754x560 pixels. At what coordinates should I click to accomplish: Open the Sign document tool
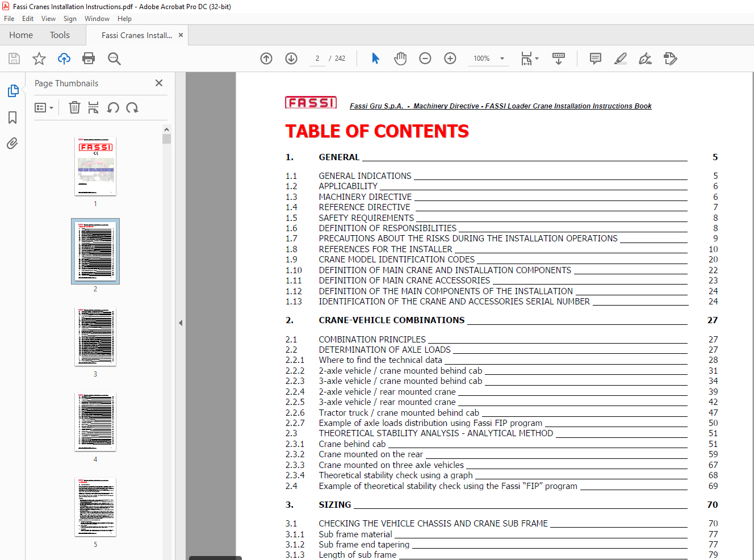coord(646,58)
